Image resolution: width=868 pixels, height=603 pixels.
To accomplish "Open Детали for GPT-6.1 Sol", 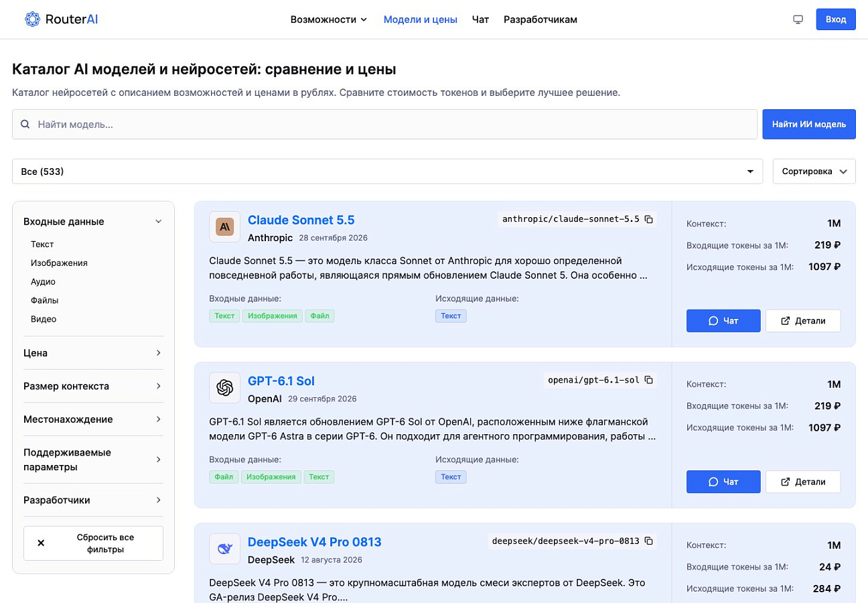I will click(x=803, y=482).
